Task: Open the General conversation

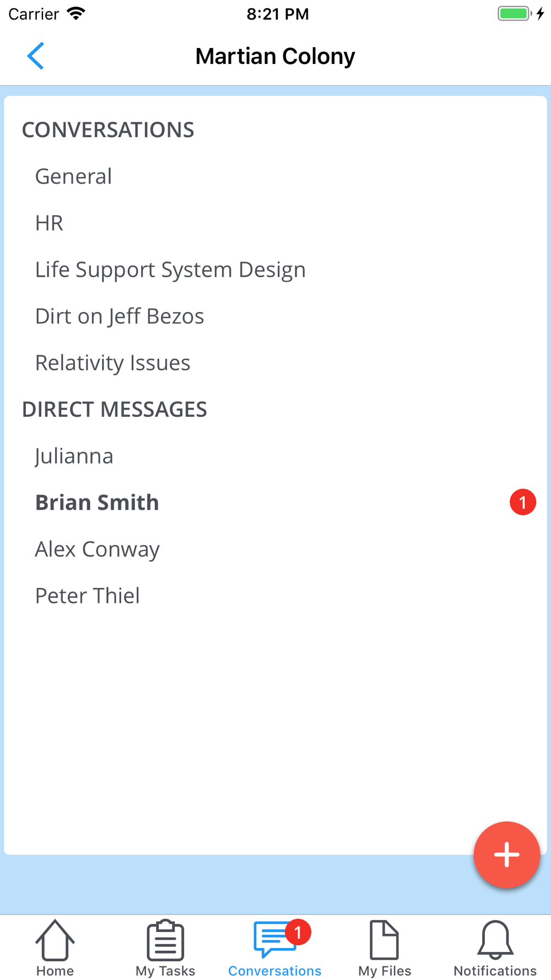Action: point(74,176)
